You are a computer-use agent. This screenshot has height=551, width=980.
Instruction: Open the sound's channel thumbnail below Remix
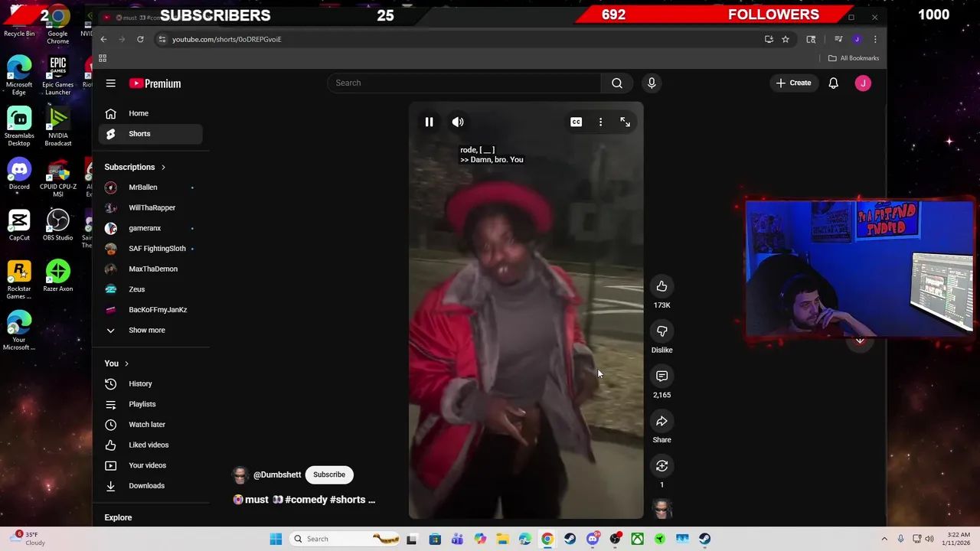tap(661, 509)
